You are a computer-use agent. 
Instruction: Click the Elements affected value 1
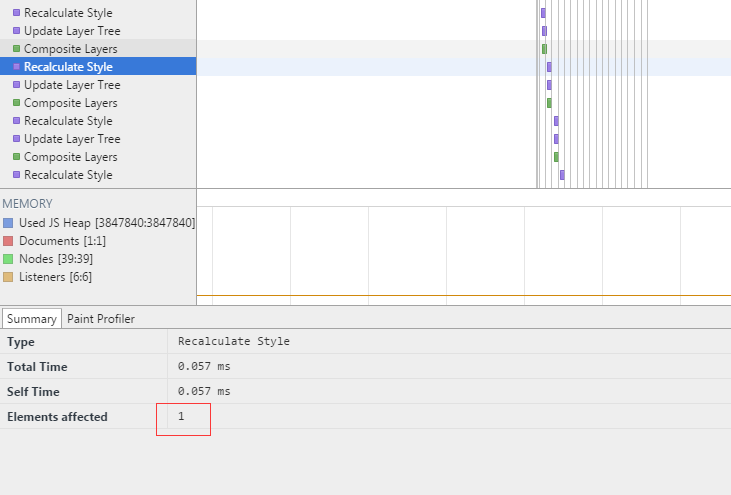181,416
